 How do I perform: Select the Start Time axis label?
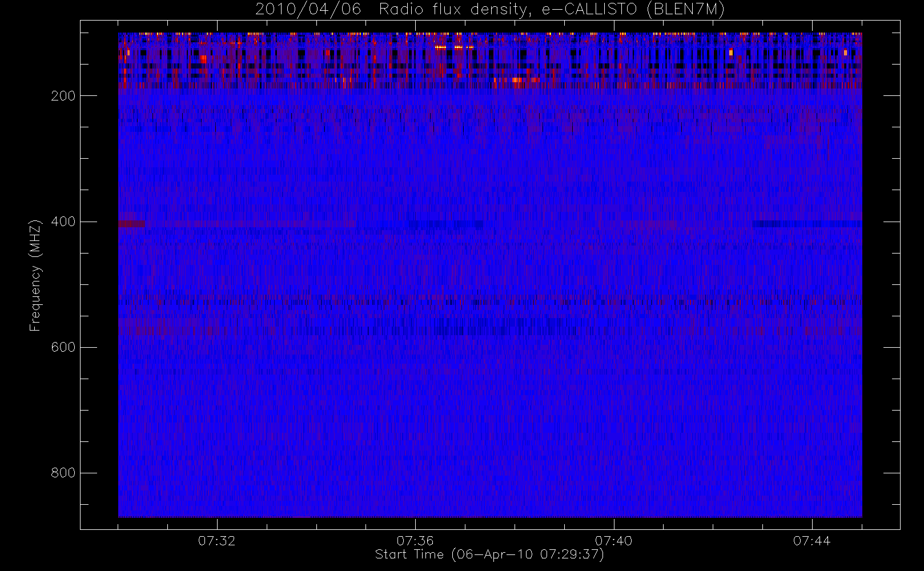click(489, 554)
